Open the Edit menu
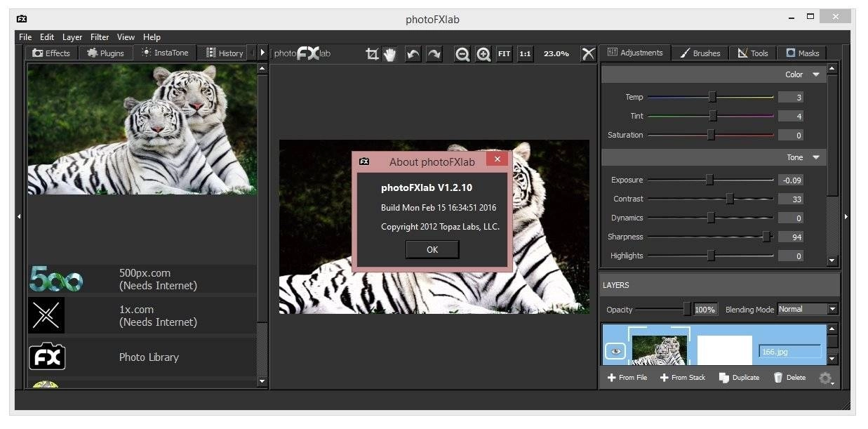 coord(47,37)
